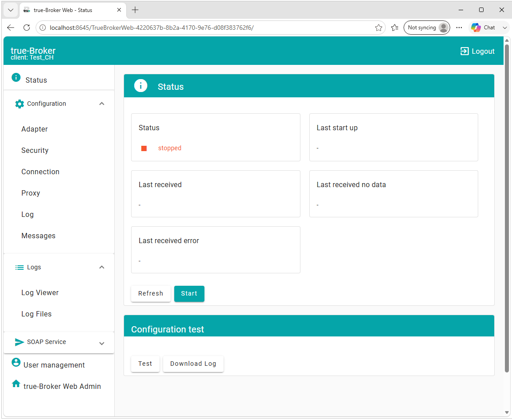Expand the Copilot Chat dropdown arrow

click(x=505, y=28)
